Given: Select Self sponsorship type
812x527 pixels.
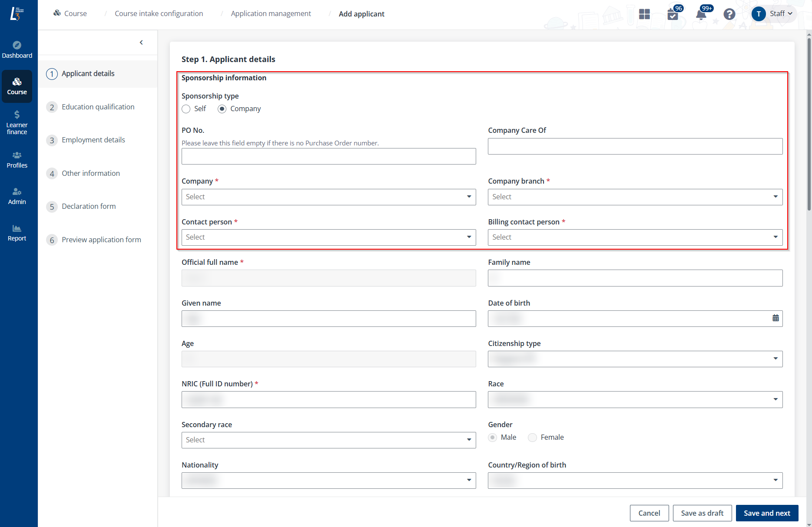Looking at the screenshot, I should click(x=186, y=109).
